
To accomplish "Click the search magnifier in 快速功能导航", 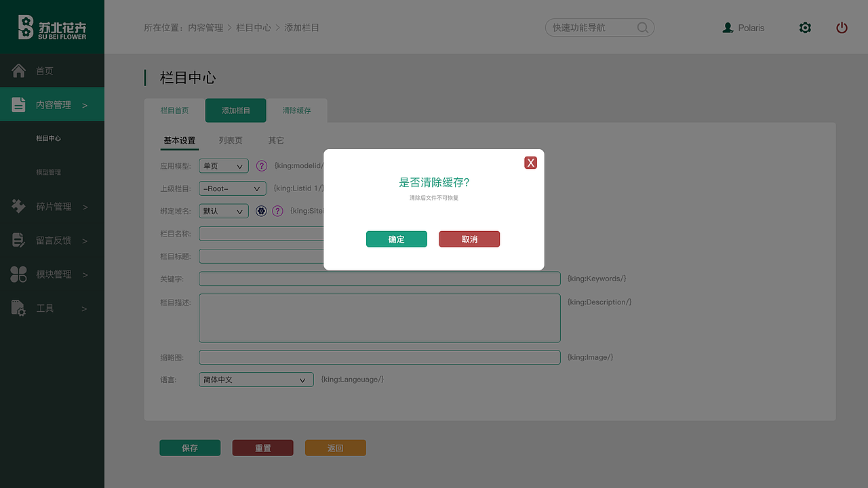I will coord(642,28).
